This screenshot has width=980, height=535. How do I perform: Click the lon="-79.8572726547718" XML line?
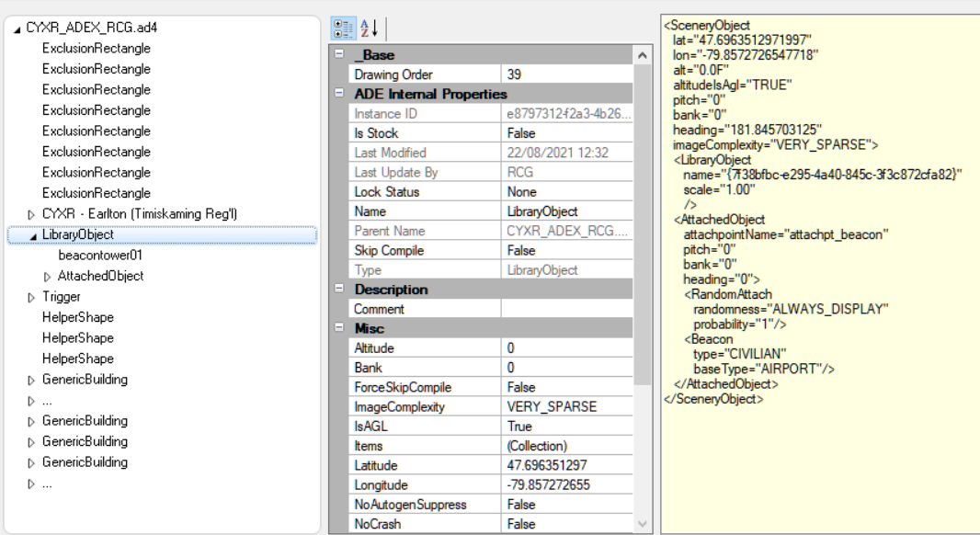745,55
